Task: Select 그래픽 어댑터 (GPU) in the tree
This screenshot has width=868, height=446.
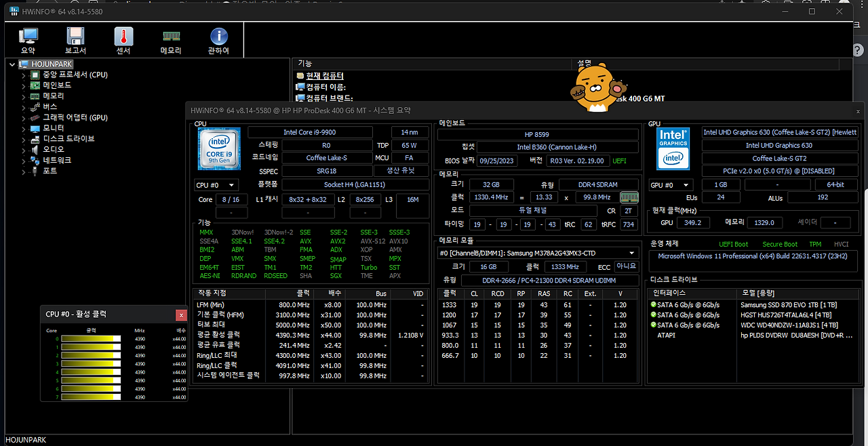Action: pyautogui.click(x=75, y=117)
